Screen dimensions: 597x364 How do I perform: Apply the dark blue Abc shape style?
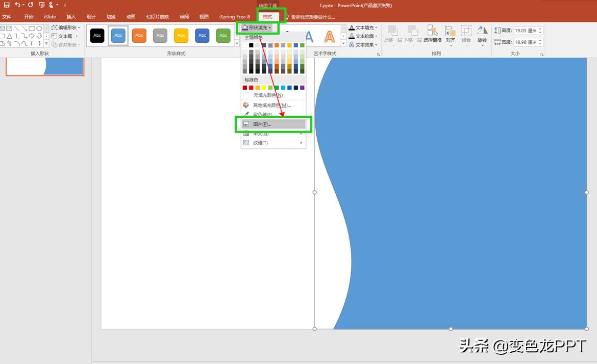(202, 35)
